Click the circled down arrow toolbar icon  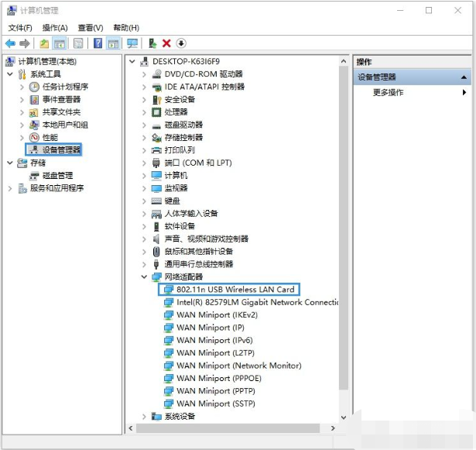181,43
